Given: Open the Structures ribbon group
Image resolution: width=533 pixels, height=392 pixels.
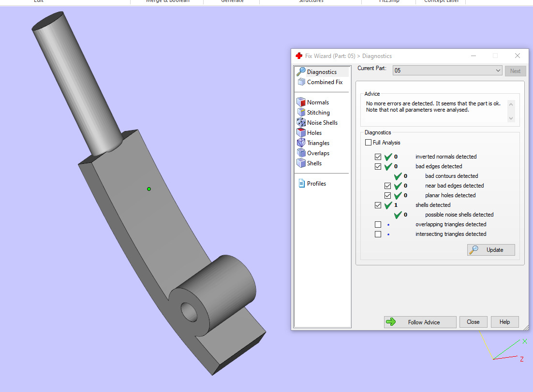Looking at the screenshot, I should click(x=311, y=1).
